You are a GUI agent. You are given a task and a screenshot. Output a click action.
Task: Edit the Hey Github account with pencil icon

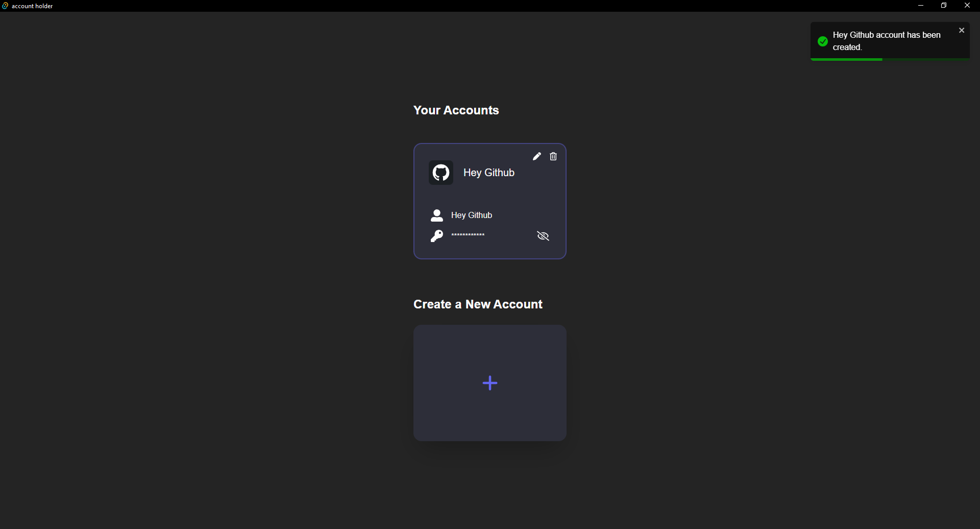coord(536,156)
